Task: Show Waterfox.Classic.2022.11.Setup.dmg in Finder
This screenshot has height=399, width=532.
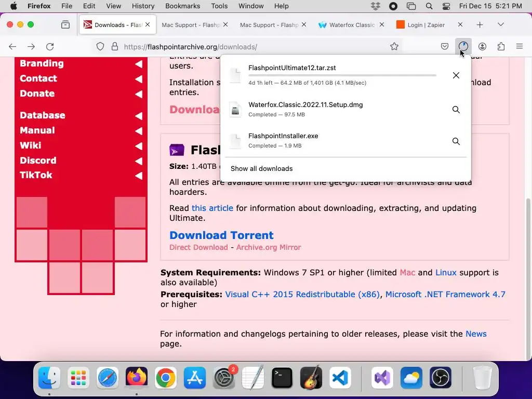Action: (456, 110)
